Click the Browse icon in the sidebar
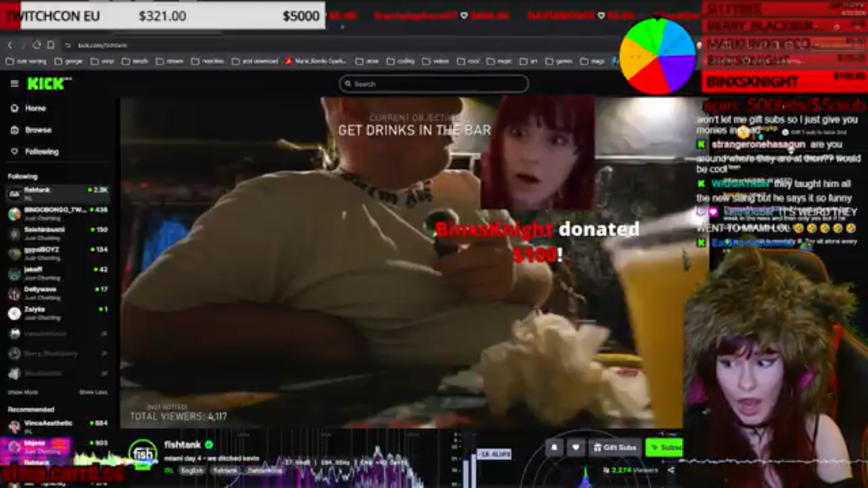This screenshot has height=488, width=868. coord(14,130)
